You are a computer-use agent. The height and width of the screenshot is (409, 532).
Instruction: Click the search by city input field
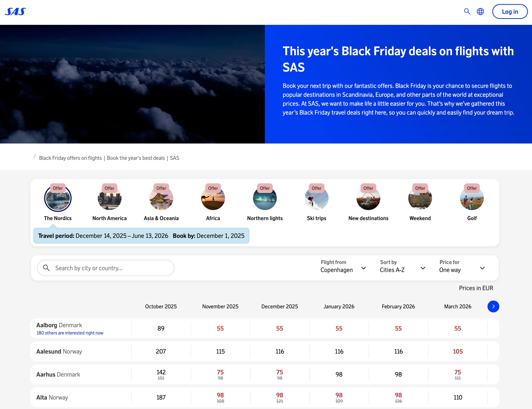click(x=105, y=268)
